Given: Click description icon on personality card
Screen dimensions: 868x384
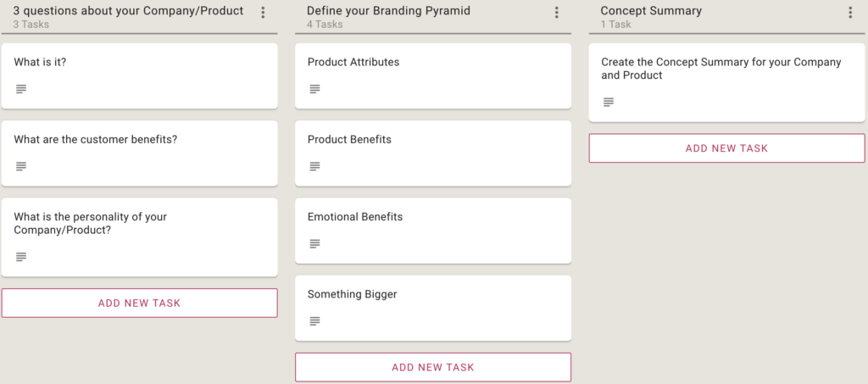Looking at the screenshot, I should coord(21,257).
